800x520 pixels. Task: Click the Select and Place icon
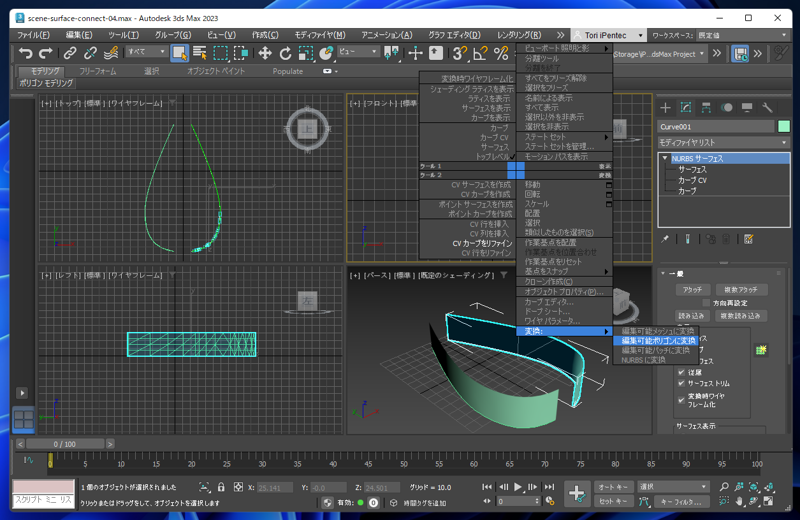(326, 53)
